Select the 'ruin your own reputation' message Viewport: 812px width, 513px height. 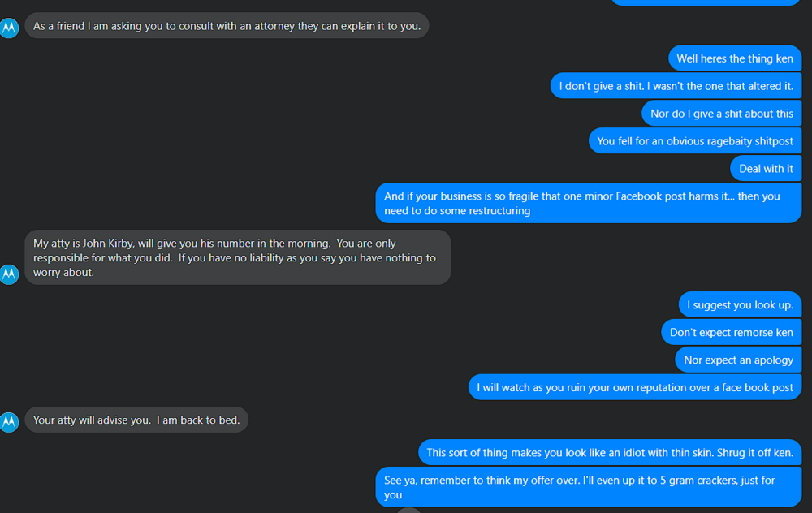tap(634, 388)
